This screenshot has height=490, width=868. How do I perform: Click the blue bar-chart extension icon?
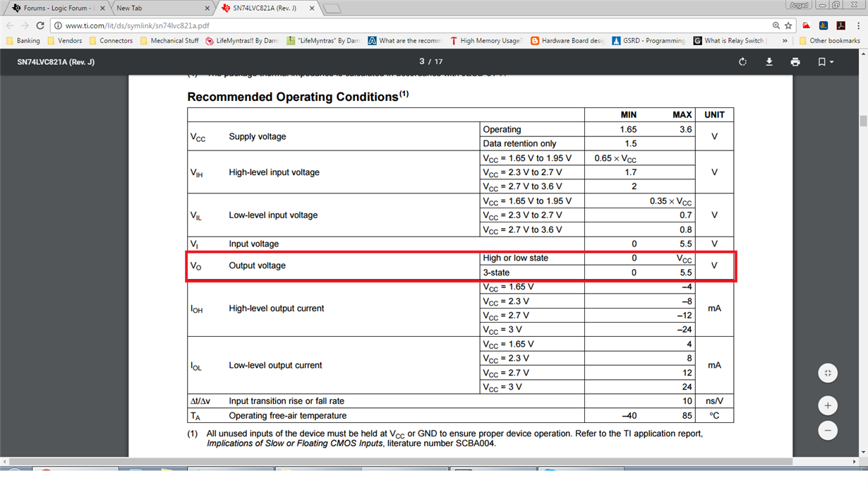(x=823, y=25)
